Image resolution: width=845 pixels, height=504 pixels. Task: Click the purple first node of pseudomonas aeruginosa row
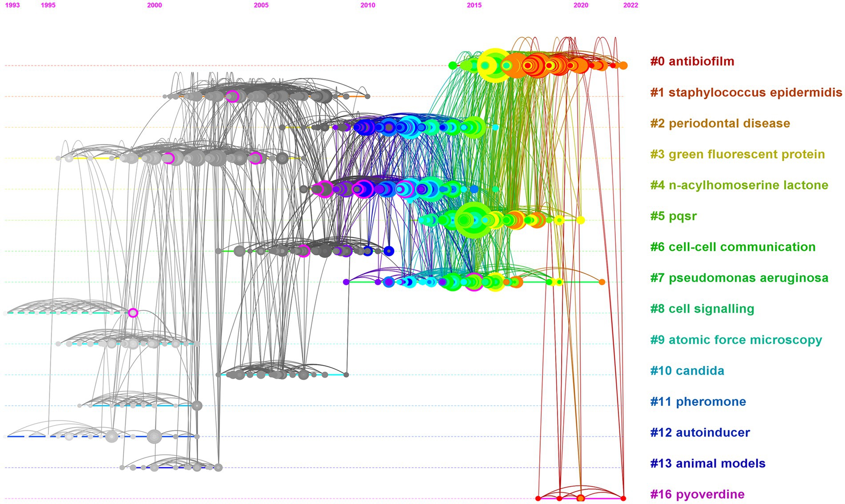(346, 282)
